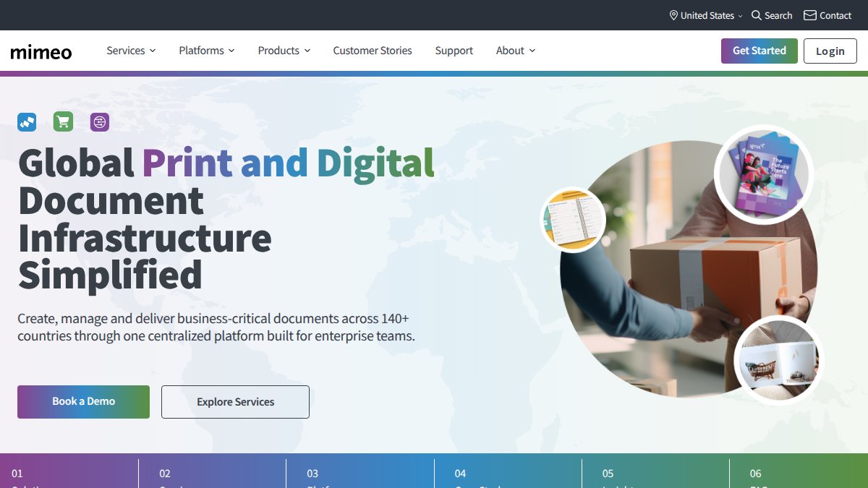The height and width of the screenshot is (488, 868).
Task: Click the purple brochure circular thumbnail
Action: tap(764, 174)
